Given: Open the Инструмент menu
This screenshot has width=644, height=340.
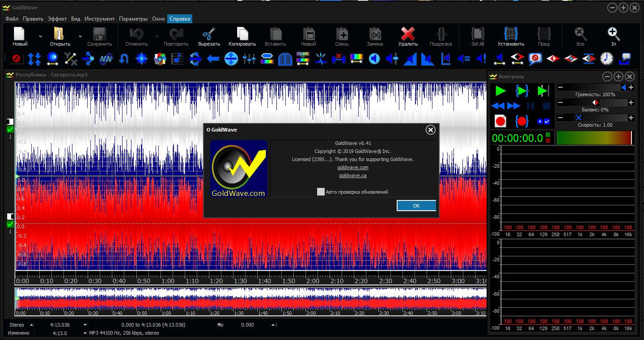Looking at the screenshot, I should (x=99, y=19).
